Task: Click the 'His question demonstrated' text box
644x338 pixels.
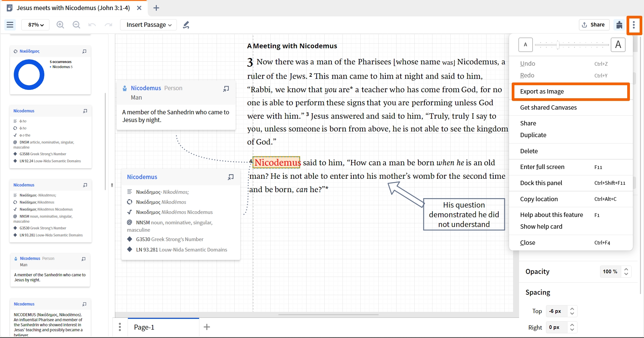Action: point(464,215)
